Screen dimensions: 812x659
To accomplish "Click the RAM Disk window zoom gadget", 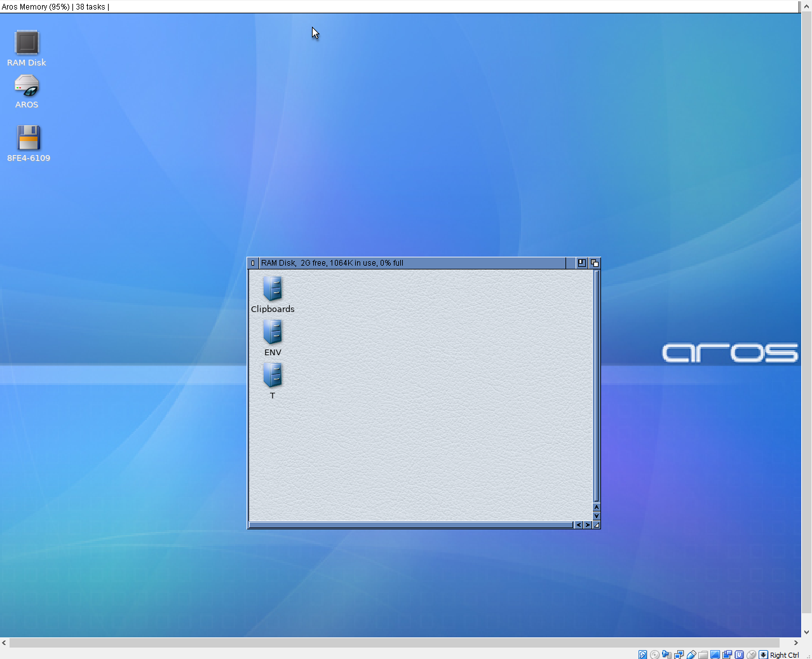I will coord(582,263).
